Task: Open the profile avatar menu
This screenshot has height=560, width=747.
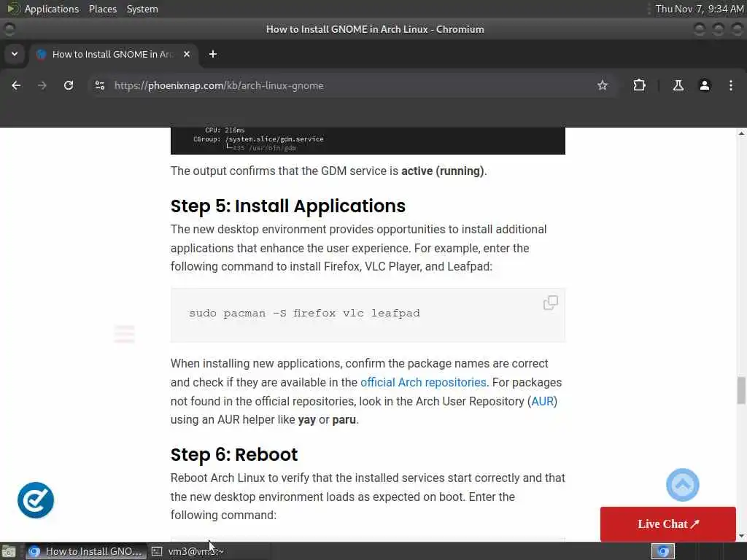Action: coord(705,85)
